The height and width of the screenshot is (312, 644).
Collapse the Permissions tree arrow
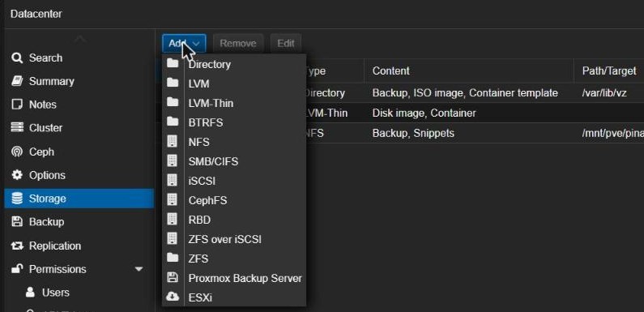(139, 269)
